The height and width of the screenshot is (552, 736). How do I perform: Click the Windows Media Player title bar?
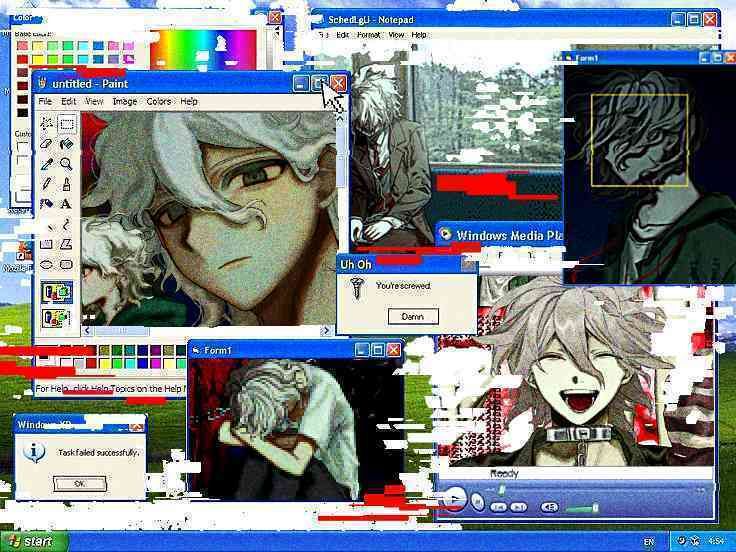click(500, 235)
